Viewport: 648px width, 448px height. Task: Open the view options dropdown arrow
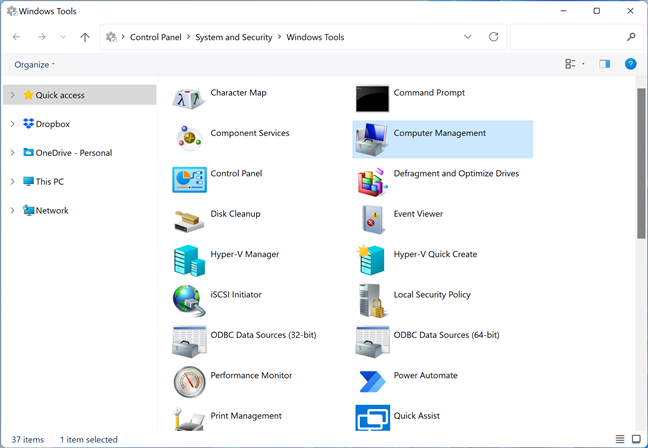click(x=583, y=64)
